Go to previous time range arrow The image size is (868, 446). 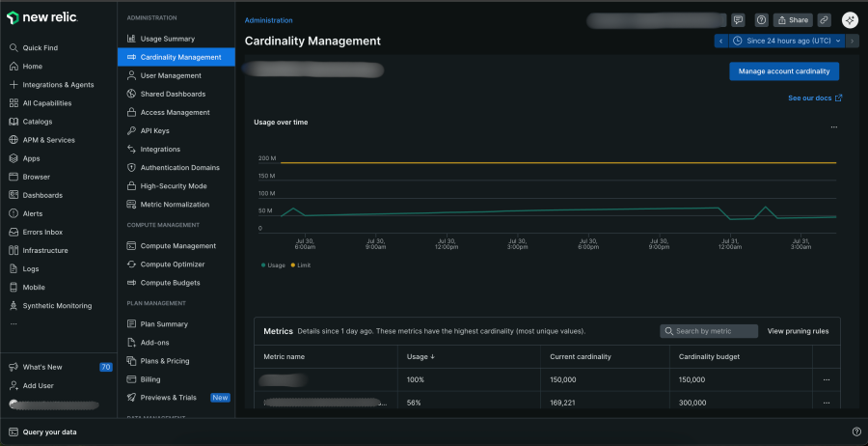pos(720,41)
